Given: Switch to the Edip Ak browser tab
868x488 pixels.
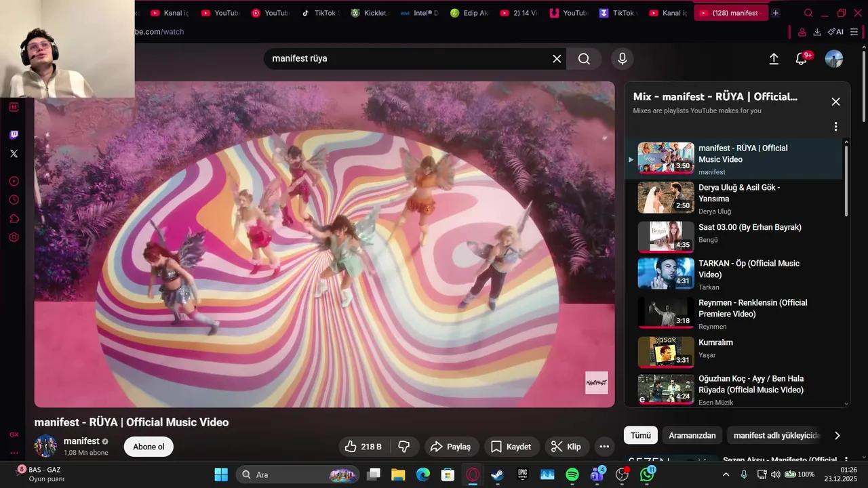Looking at the screenshot, I should pos(469,13).
